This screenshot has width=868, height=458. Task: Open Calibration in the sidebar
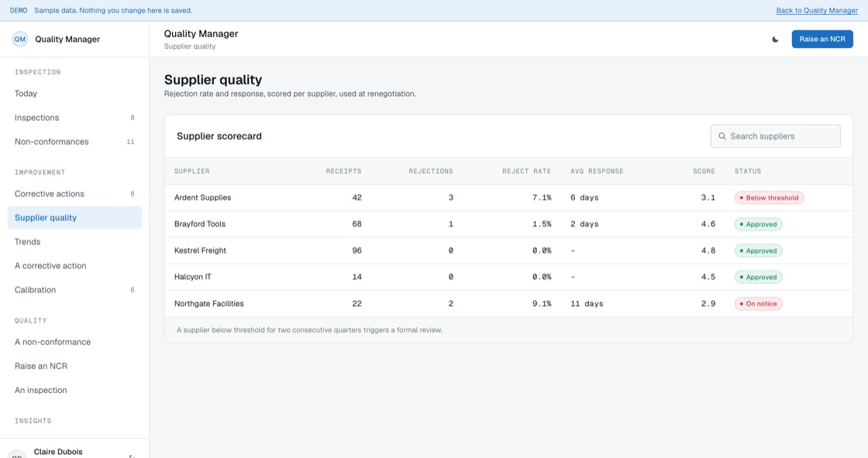click(x=74, y=290)
